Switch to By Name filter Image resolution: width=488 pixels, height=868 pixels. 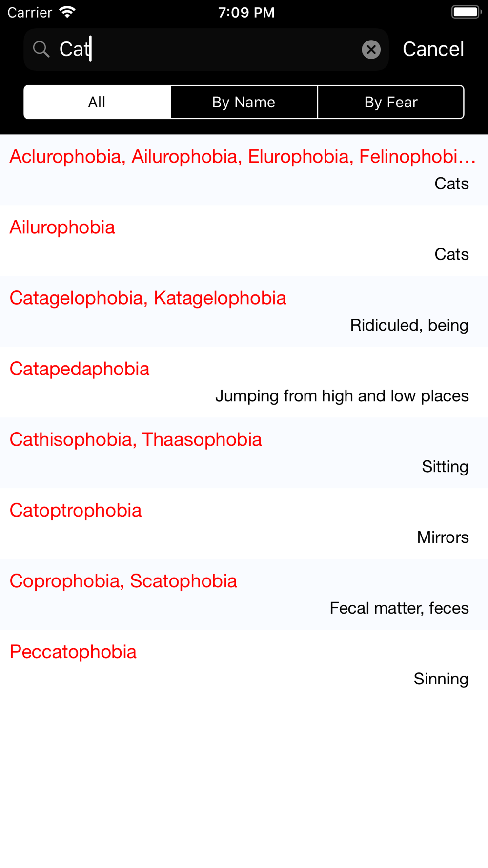pos(244,102)
